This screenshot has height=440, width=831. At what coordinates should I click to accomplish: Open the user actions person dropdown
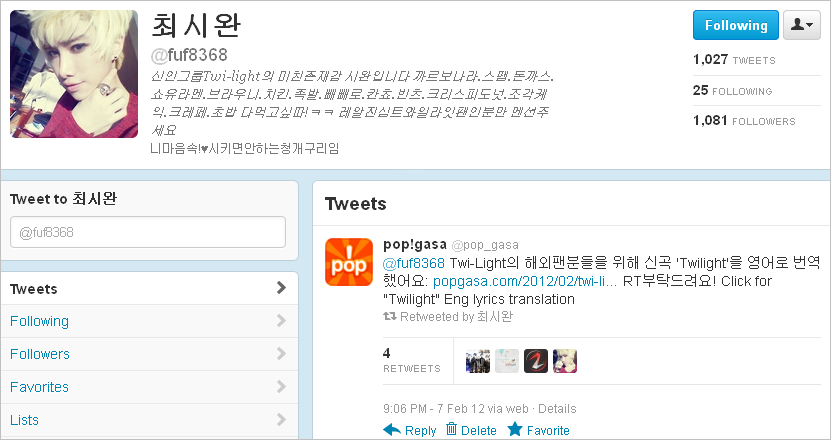[x=801, y=25]
